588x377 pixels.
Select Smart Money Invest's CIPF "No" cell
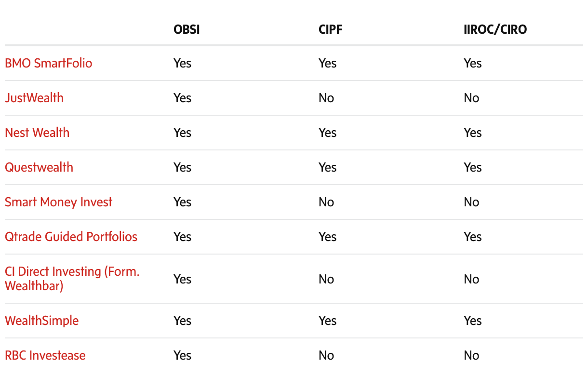(326, 202)
